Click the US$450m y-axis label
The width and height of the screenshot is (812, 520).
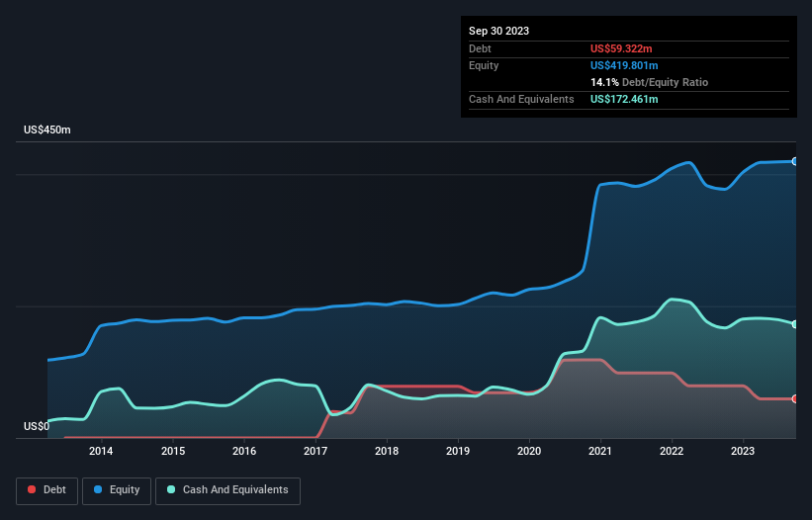tap(47, 130)
